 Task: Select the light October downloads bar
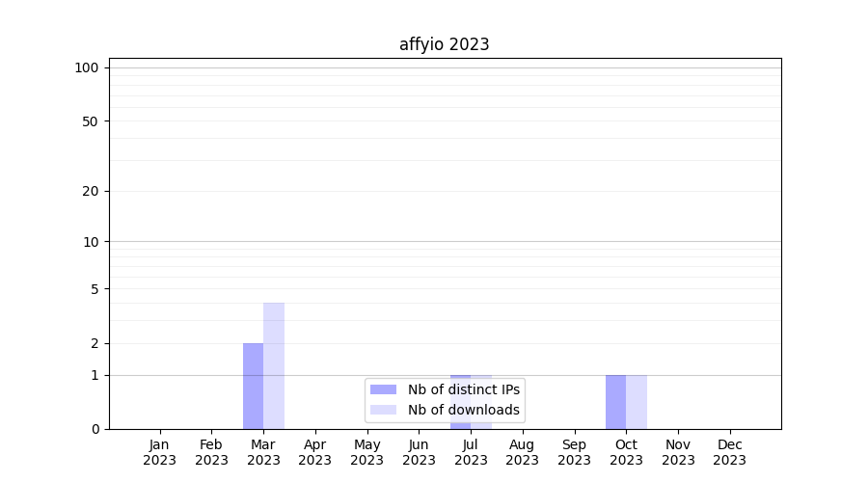(637, 402)
